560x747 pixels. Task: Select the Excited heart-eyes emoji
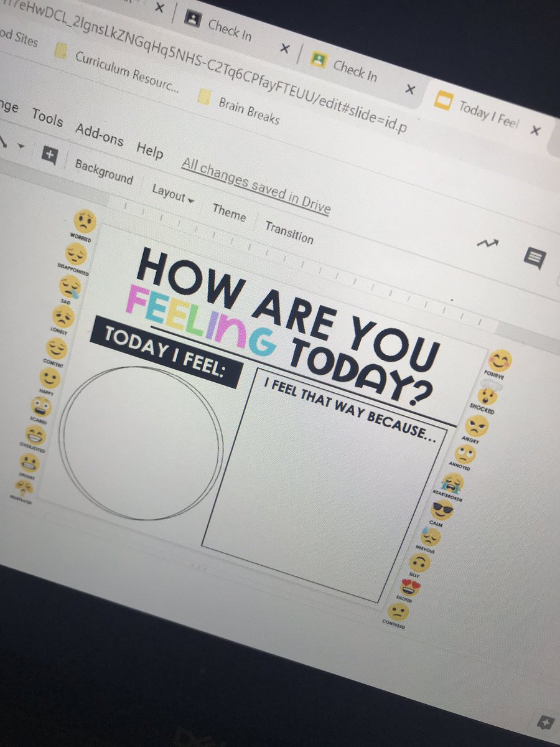pyautogui.click(x=410, y=588)
